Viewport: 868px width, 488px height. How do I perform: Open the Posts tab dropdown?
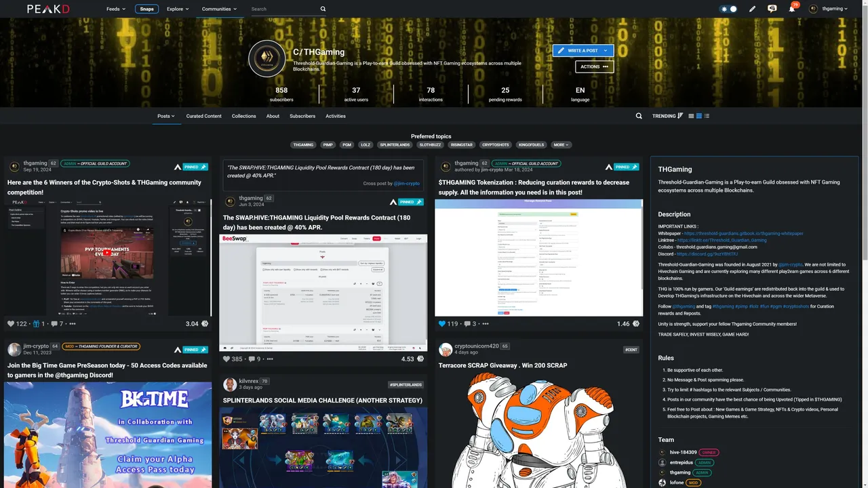coord(166,116)
